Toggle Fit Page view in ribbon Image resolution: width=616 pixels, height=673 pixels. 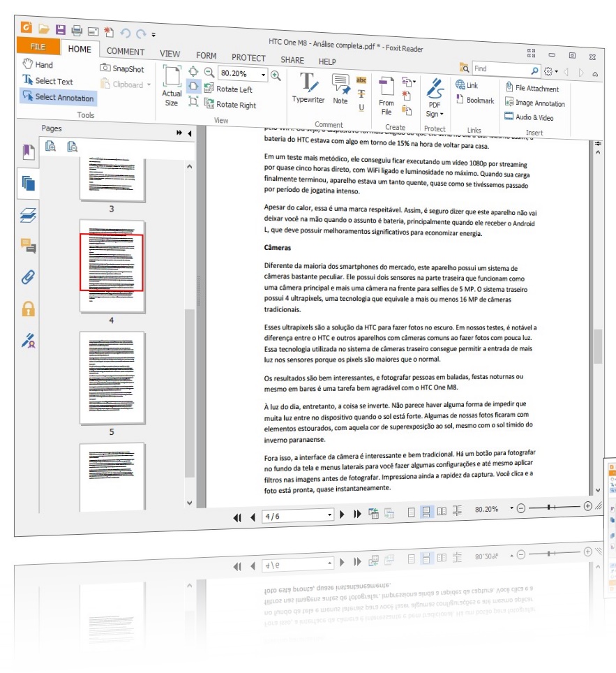point(194,71)
